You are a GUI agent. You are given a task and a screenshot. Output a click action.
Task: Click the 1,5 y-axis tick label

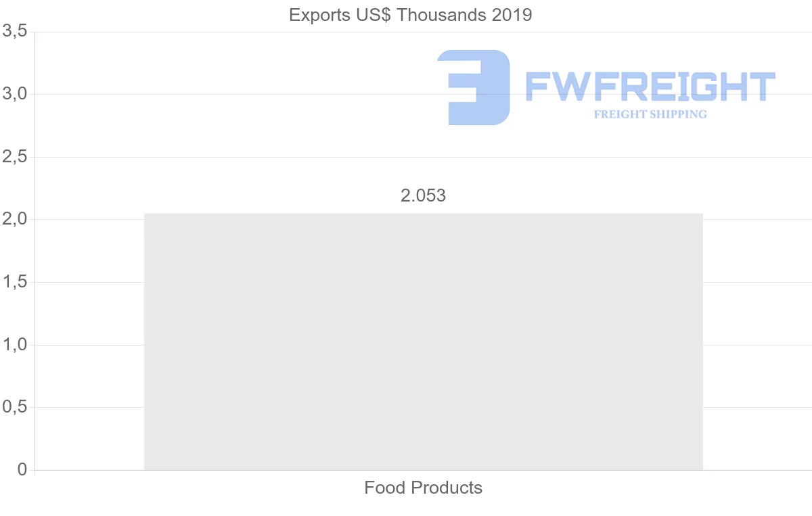click(14, 282)
